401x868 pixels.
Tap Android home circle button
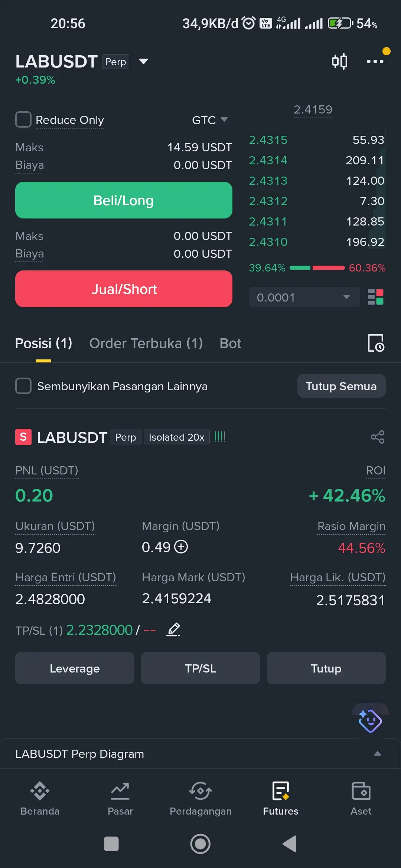200,844
